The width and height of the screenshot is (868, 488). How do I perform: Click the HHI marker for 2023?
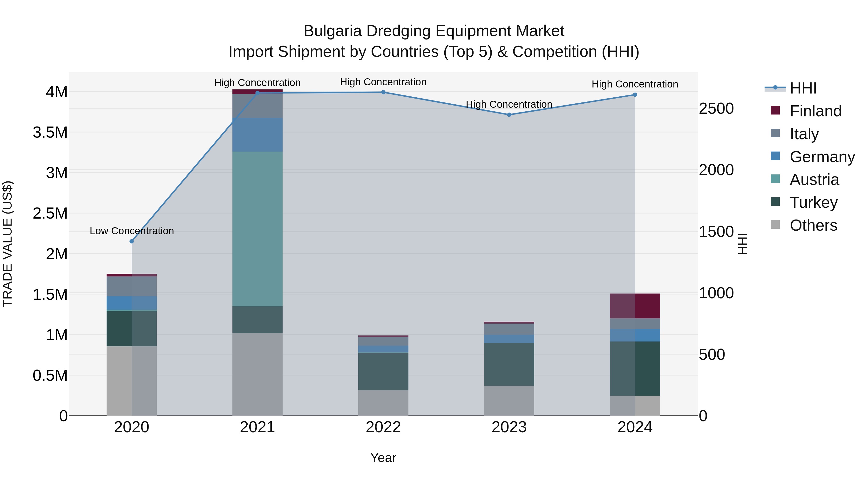(x=509, y=115)
